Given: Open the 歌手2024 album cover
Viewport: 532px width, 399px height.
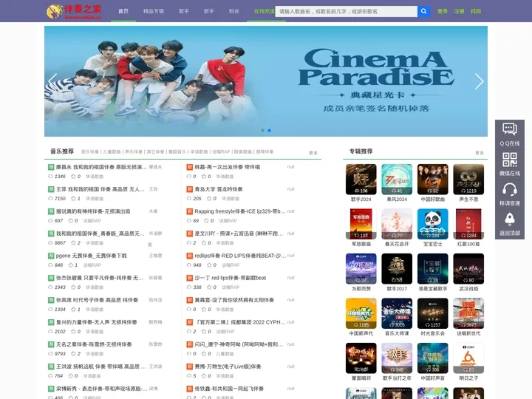Looking at the screenshot, I should tap(361, 179).
